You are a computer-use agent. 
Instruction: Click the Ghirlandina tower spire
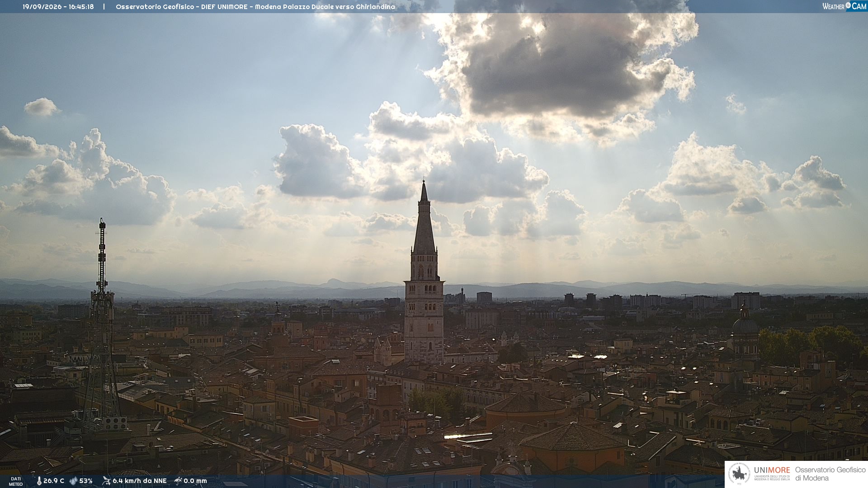click(x=424, y=217)
